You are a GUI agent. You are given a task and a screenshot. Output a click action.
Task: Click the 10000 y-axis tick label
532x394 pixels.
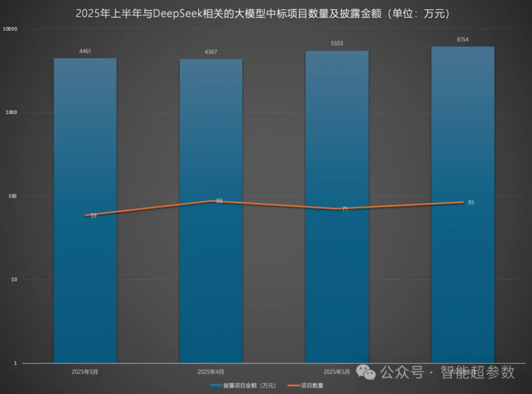10,29
